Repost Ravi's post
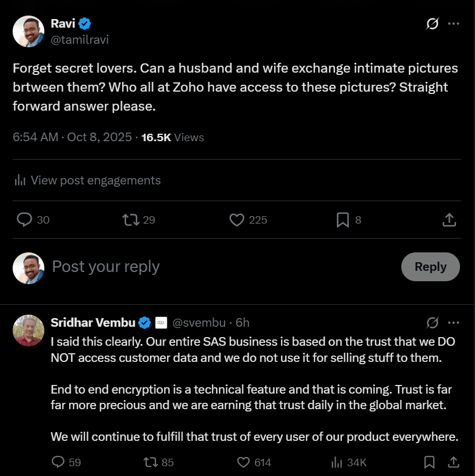 (x=130, y=220)
